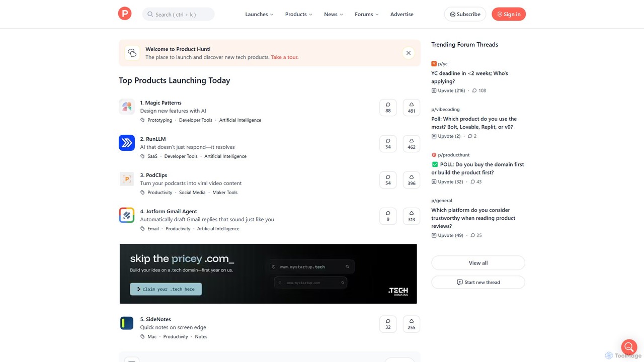This screenshot has width=644, height=362.
Task: Upvote Jotform Gmail Agent (313)
Action: (412, 216)
